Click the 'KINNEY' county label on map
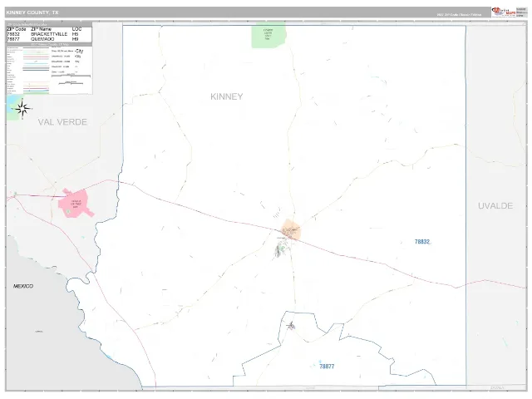The image size is (532, 399). pos(227,96)
